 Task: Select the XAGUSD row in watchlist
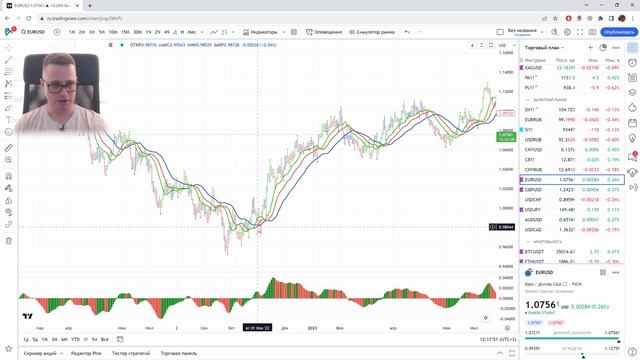point(571,68)
